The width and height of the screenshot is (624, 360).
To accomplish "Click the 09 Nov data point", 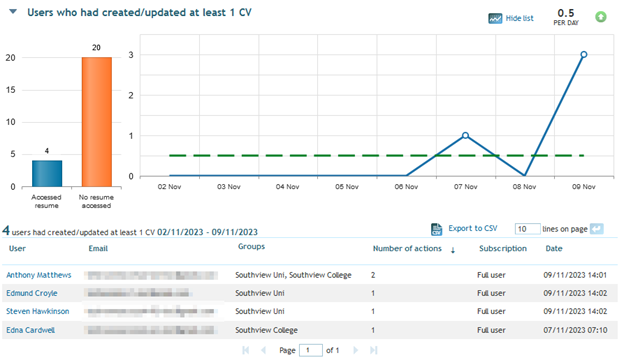I will click(583, 54).
